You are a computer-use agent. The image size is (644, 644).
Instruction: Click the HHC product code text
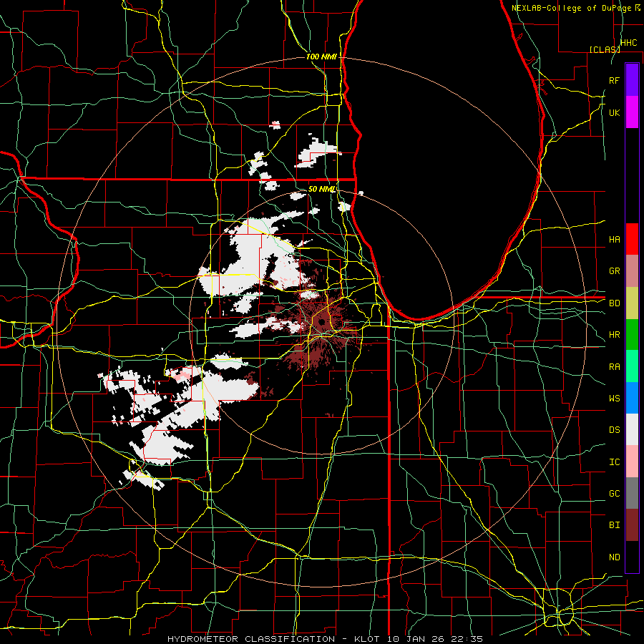click(628, 42)
